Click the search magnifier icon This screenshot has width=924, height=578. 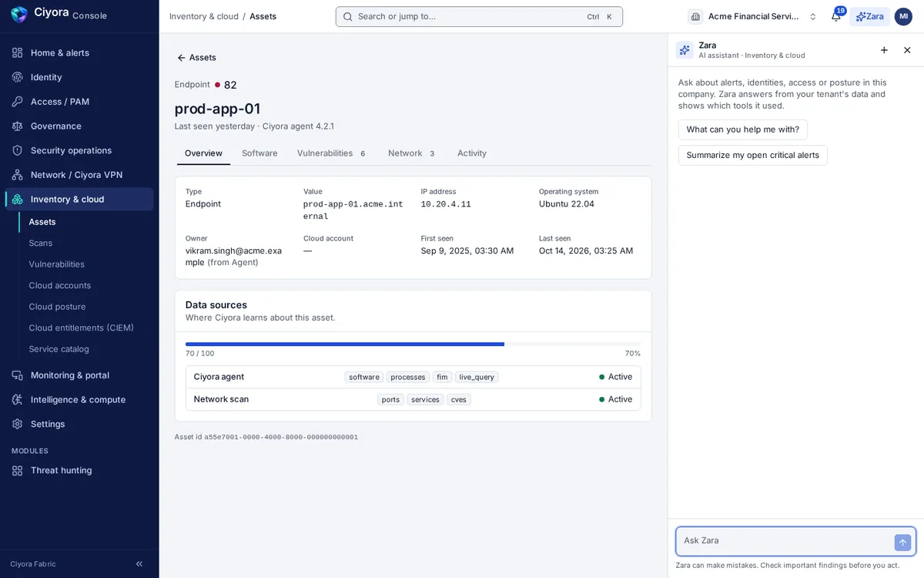point(348,16)
